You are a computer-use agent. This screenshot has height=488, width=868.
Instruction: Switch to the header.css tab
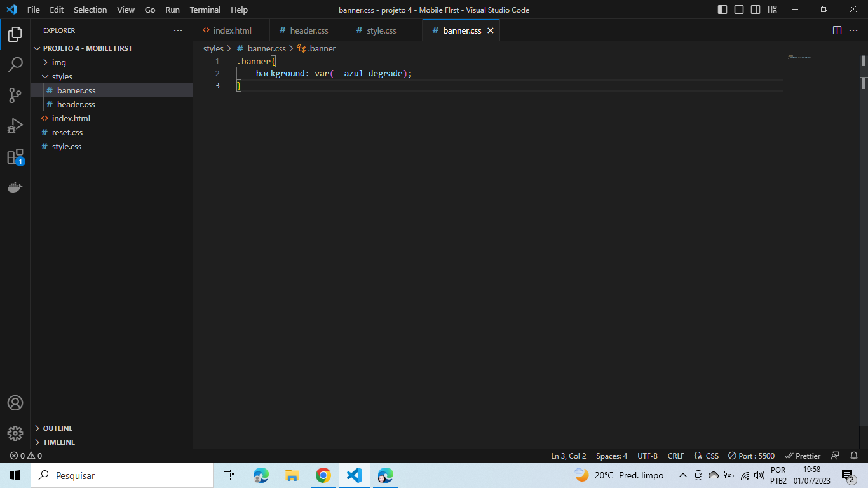pyautogui.click(x=308, y=30)
